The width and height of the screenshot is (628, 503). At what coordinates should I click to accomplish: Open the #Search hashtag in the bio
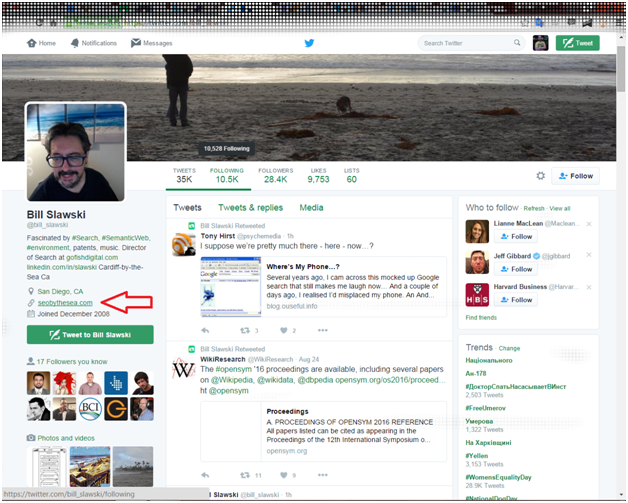(85, 238)
